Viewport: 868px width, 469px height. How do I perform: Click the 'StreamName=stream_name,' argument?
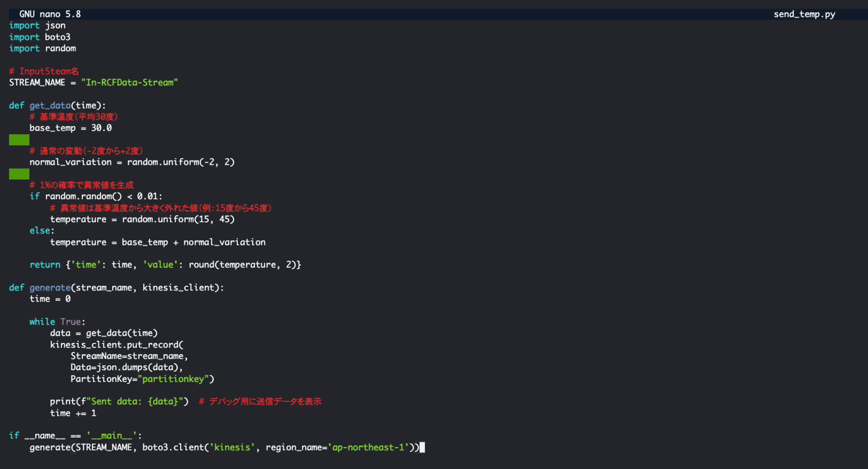(129, 356)
